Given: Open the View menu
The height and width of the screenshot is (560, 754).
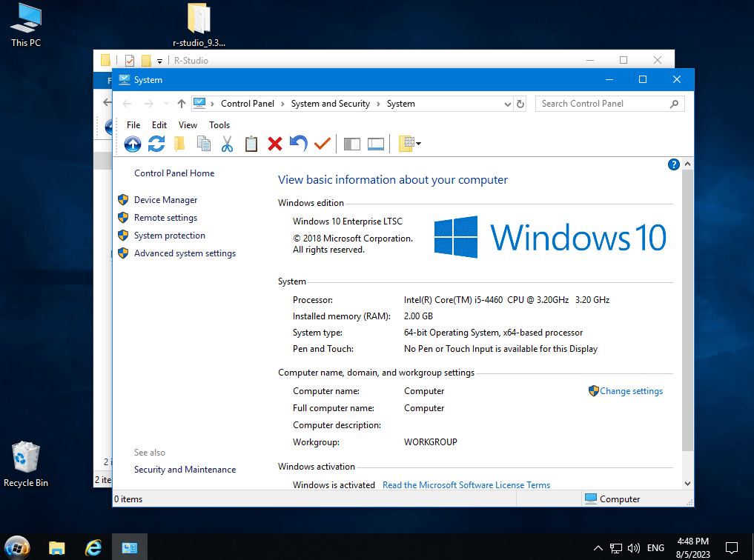Looking at the screenshot, I should 188,125.
